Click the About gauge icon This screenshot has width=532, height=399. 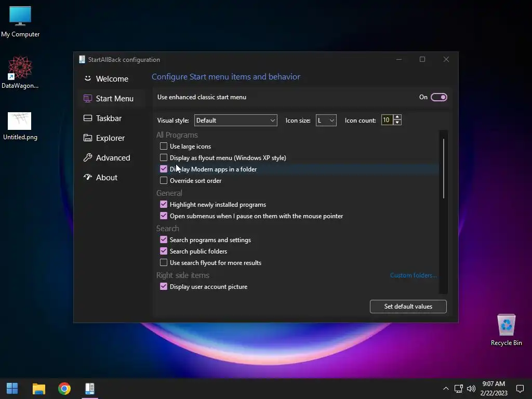pyautogui.click(x=87, y=177)
